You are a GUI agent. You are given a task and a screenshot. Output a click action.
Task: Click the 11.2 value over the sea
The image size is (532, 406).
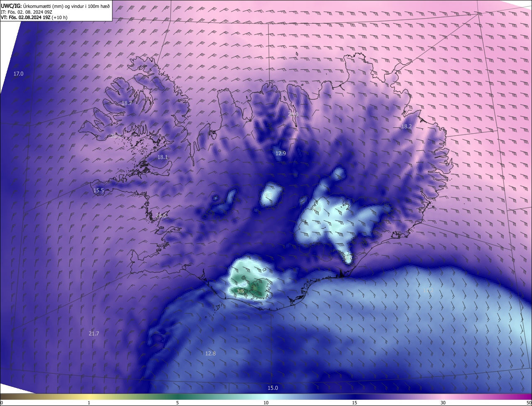(x=428, y=290)
